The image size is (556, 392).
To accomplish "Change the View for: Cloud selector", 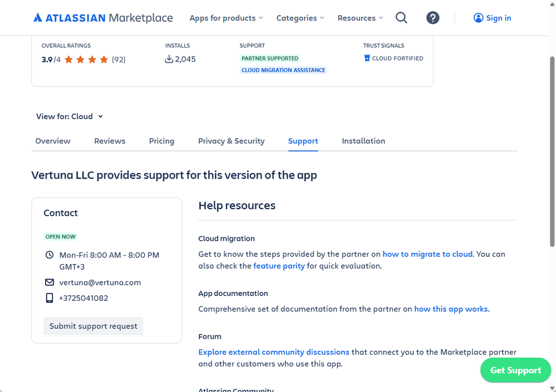I will [x=70, y=116].
